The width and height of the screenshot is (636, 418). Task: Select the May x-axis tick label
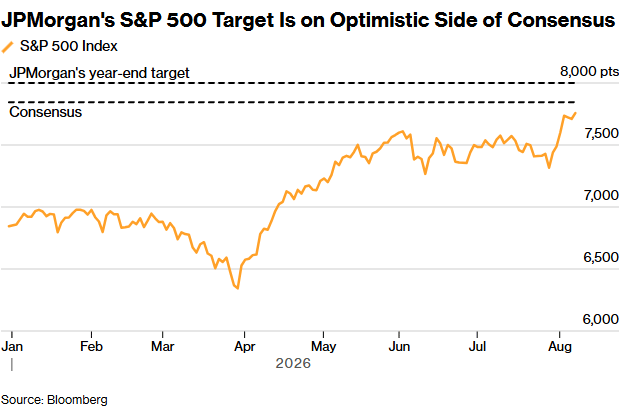coord(323,347)
